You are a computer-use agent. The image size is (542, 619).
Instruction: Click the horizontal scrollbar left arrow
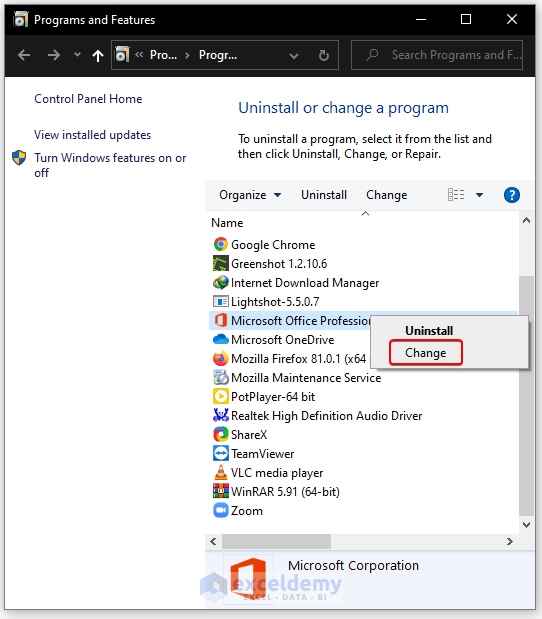pyautogui.click(x=213, y=541)
